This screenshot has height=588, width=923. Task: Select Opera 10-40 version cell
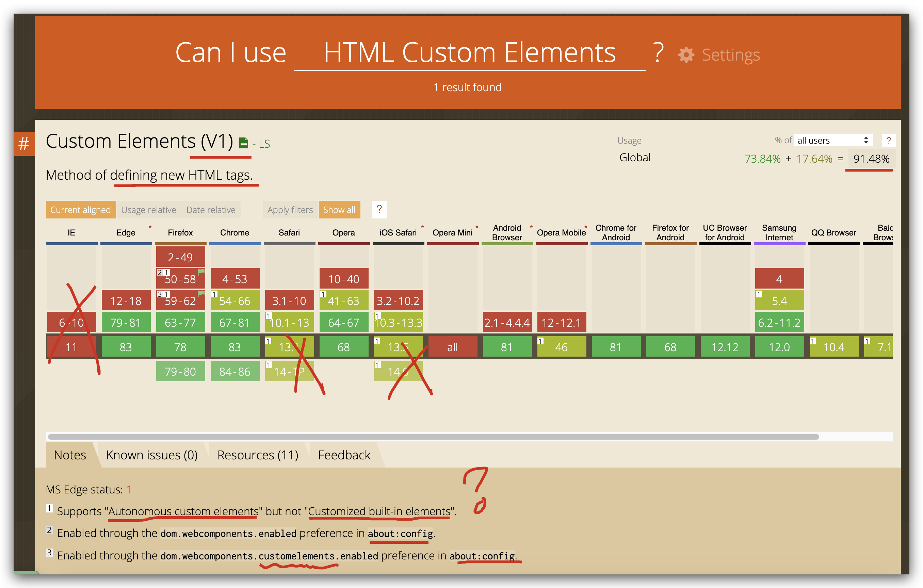pyautogui.click(x=344, y=279)
